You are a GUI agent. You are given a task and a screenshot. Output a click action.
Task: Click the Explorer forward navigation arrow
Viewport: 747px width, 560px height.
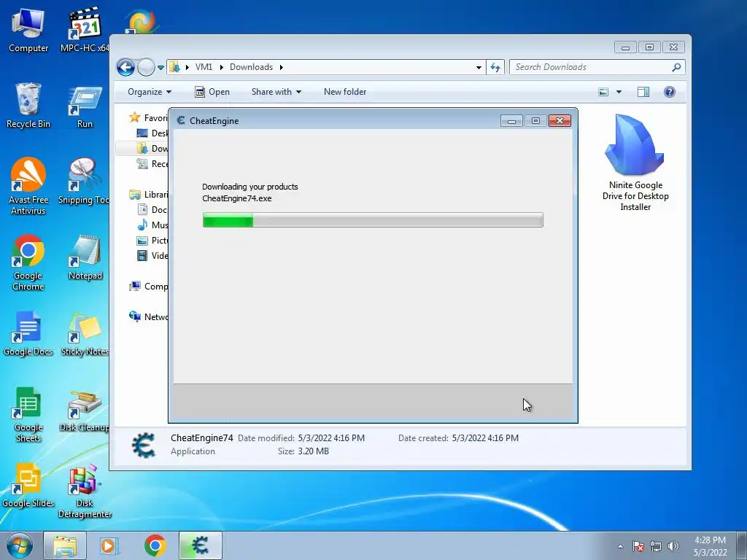point(146,67)
